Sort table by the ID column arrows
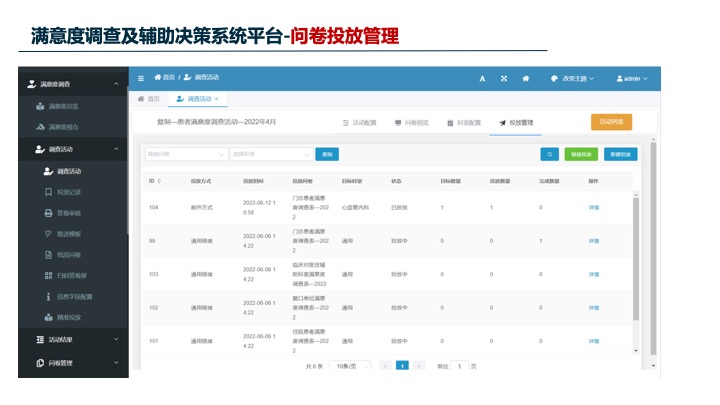 point(159,181)
